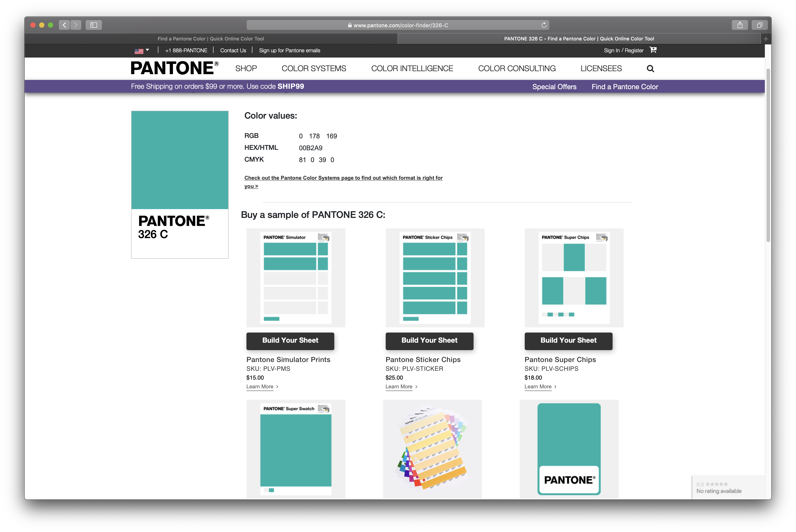Go back with Safari's back arrow
This screenshot has width=796, height=532.
(x=64, y=25)
